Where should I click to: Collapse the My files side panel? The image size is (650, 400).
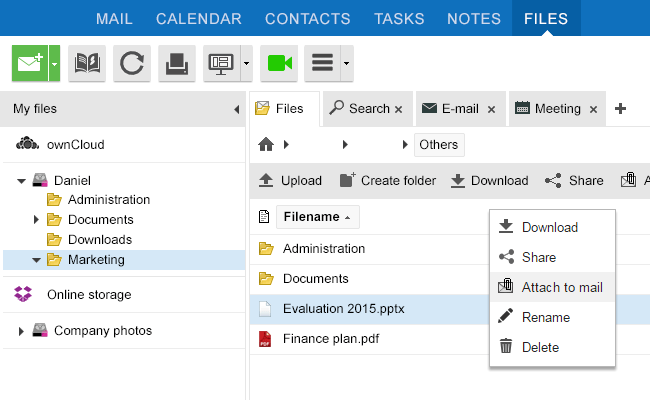[x=237, y=109]
